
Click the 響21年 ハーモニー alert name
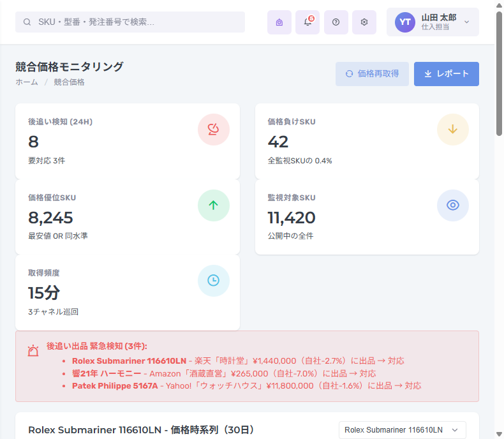107,373
